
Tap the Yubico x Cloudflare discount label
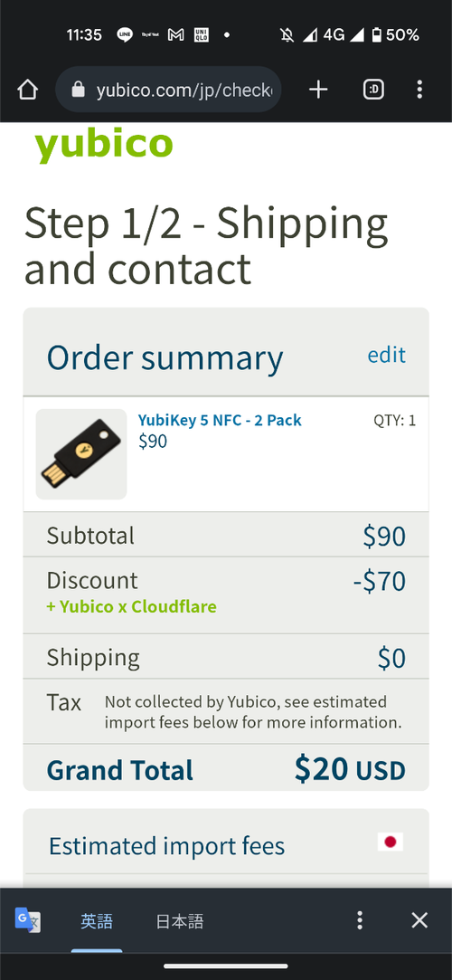[x=131, y=607]
